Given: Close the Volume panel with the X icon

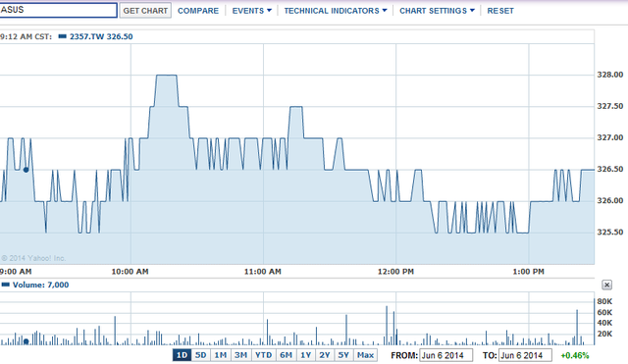Looking at the screenshot, I should point(606,285).
